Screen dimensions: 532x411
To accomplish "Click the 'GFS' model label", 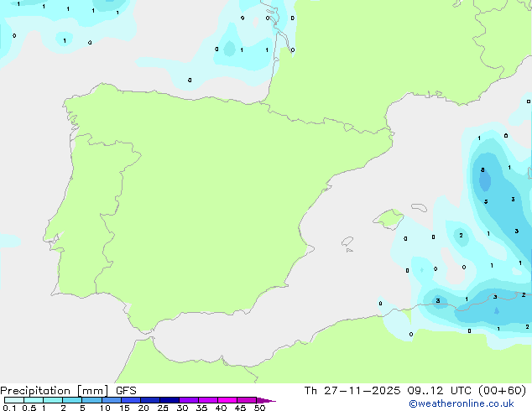I will [x=126, y=391].
